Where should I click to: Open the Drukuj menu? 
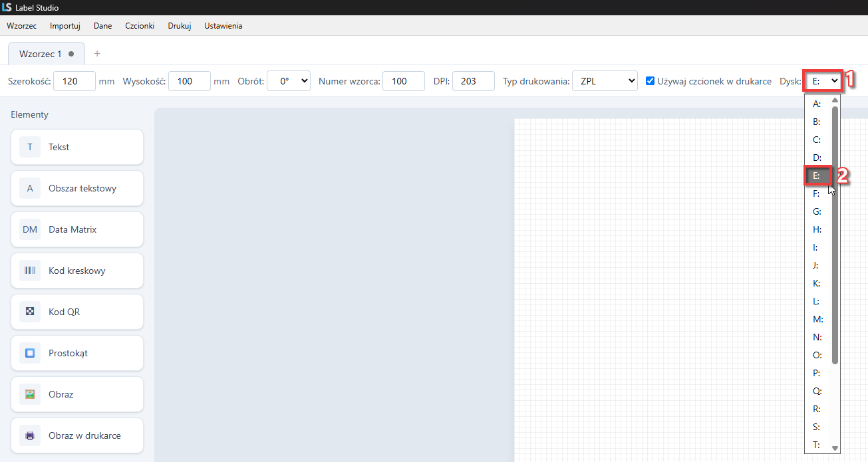pyautogui.click(x=180, y=26)
